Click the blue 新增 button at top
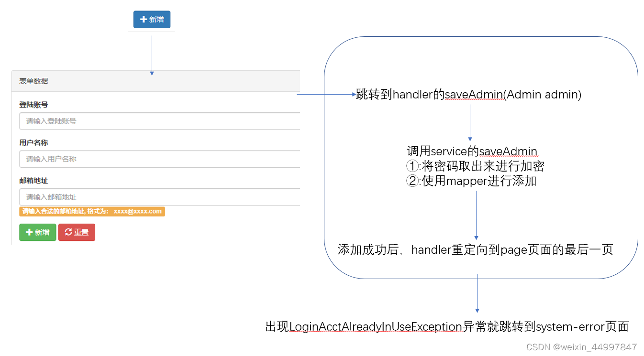This screenshot has height=356, width=644. coord(152,20)
